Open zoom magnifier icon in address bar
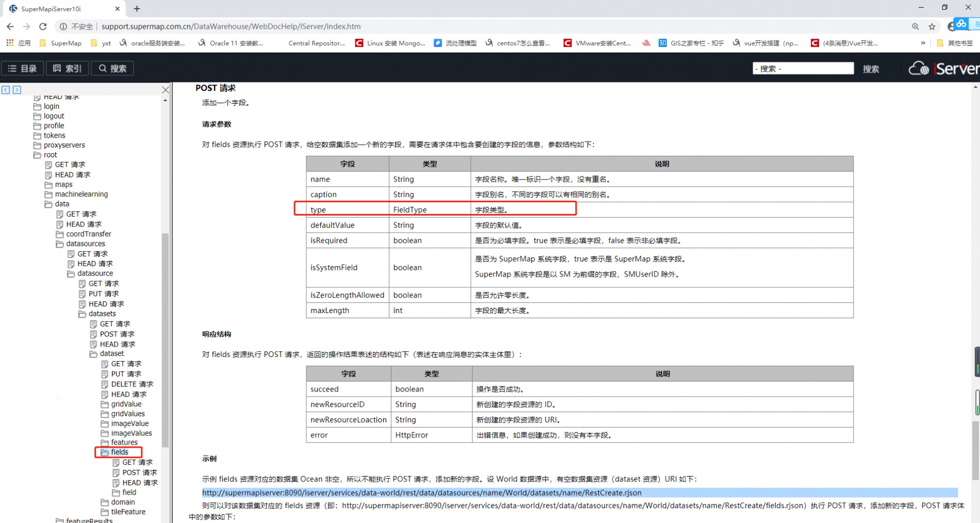This screenshot has width=980, height=523. tap(915, 26)
